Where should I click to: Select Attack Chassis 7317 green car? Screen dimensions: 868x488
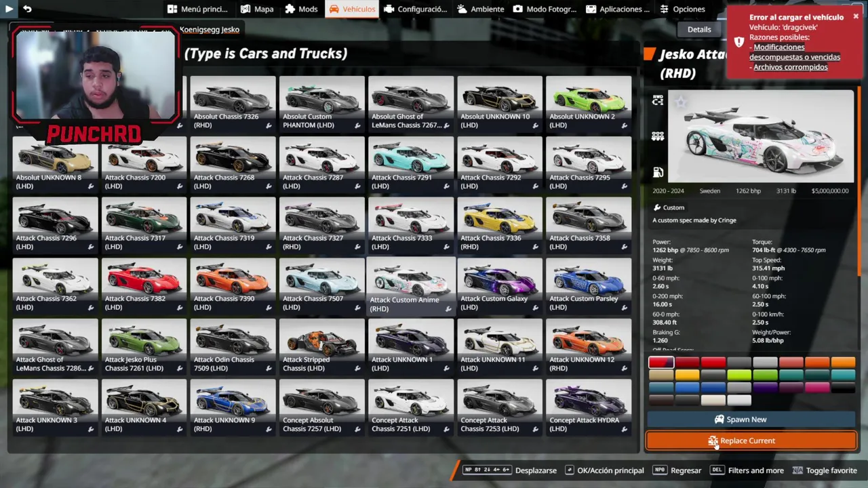pyautogui.click(x=143, y=224)
